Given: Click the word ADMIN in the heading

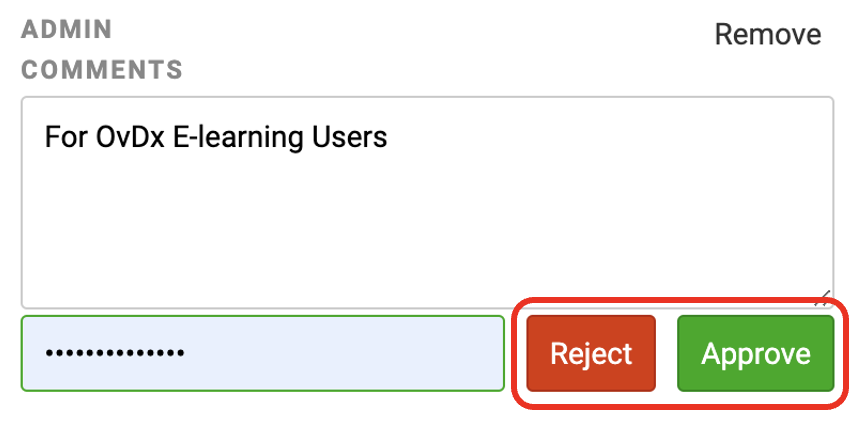Looking at the screenshot, I should point(66,29).
